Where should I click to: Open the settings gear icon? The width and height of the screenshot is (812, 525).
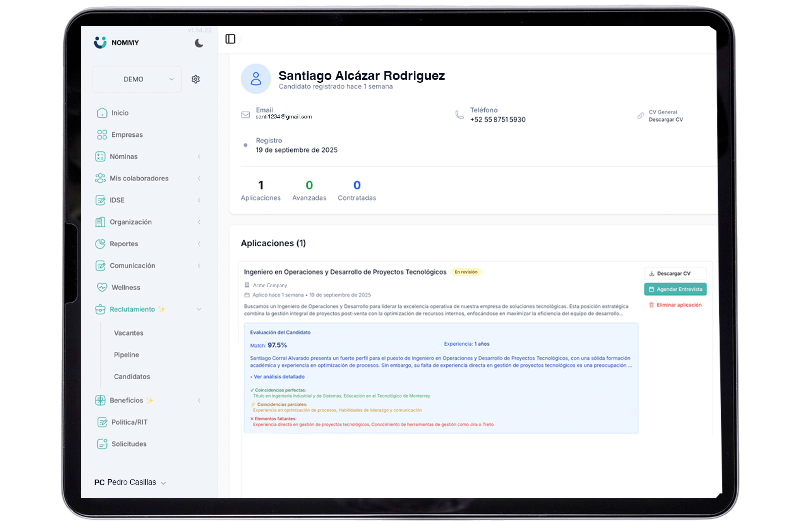click(196, 79)
